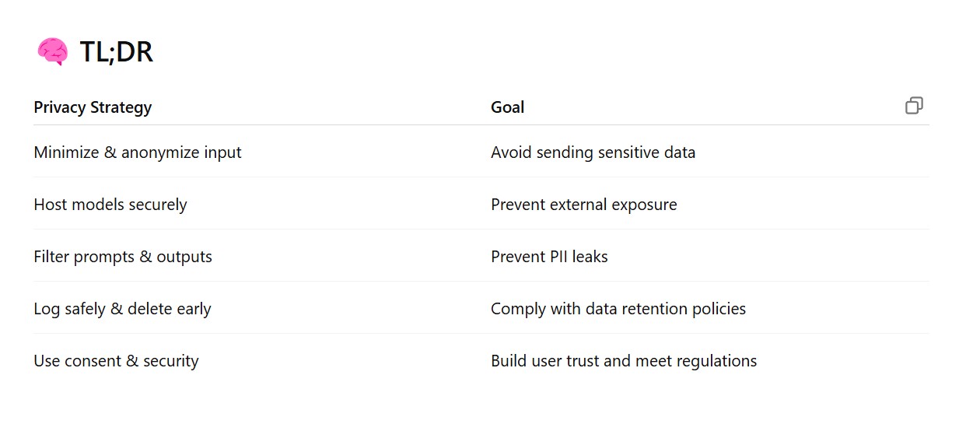Click the "Minimize & anonymize input" cell
Viewport: 980px width, 431px height.
click(x=138, y=152)
